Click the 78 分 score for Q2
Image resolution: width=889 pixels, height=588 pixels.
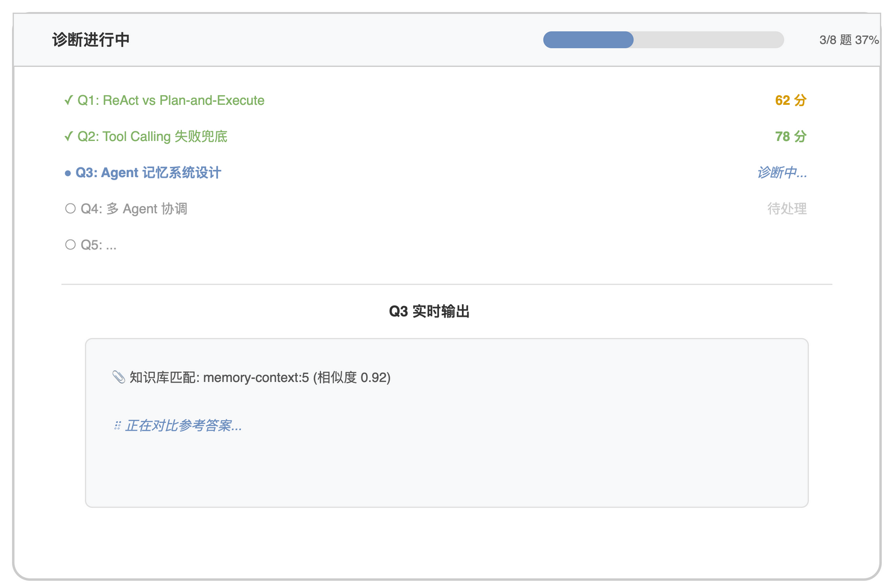[x=791, y=137]
